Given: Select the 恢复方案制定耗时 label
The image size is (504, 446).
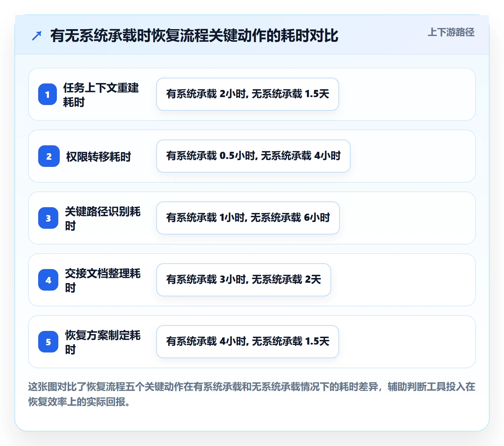Looking at the screenshot, I should [103, 342].
